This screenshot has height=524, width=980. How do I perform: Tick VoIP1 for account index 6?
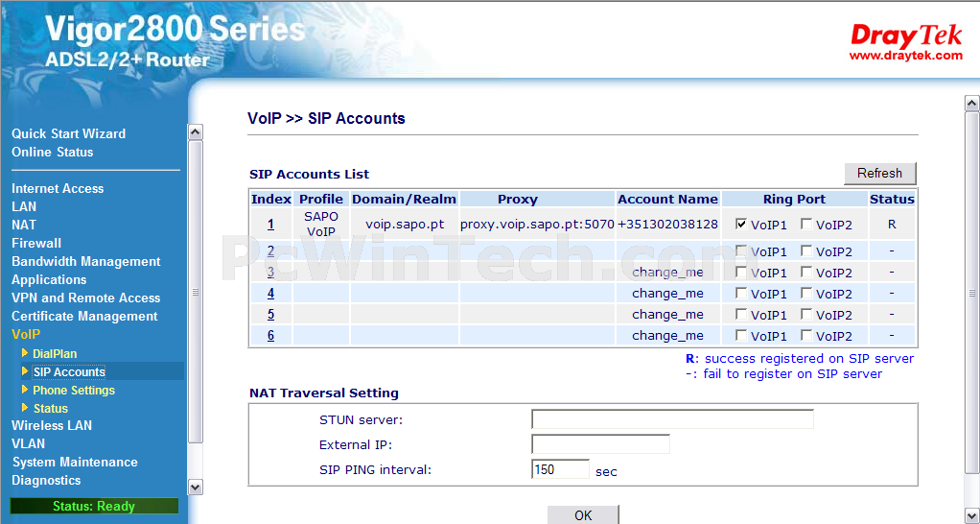pos(741,335)
